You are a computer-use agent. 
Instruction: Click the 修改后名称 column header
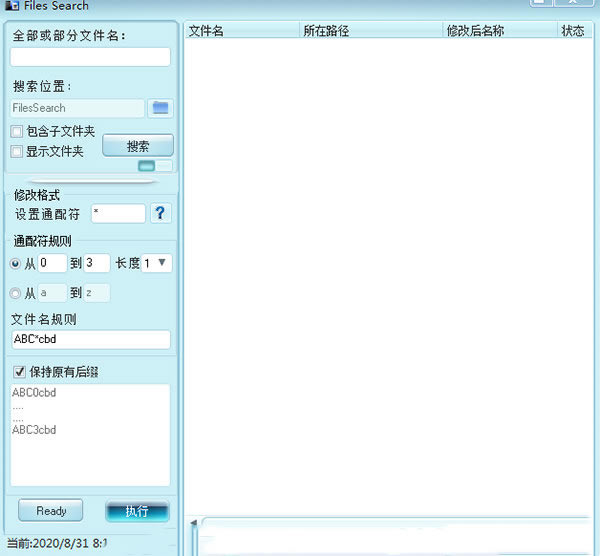[499, 31]
